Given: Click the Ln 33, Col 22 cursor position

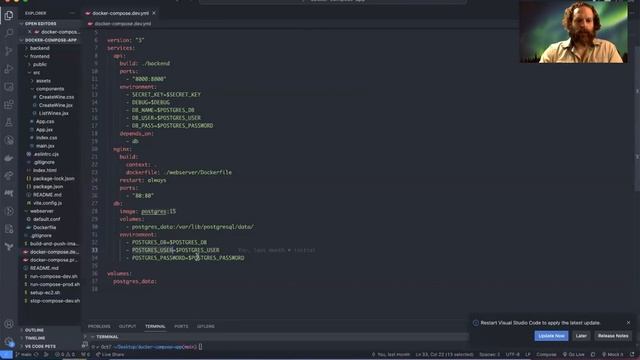Looking at the screenshot, I should [444, 355].
